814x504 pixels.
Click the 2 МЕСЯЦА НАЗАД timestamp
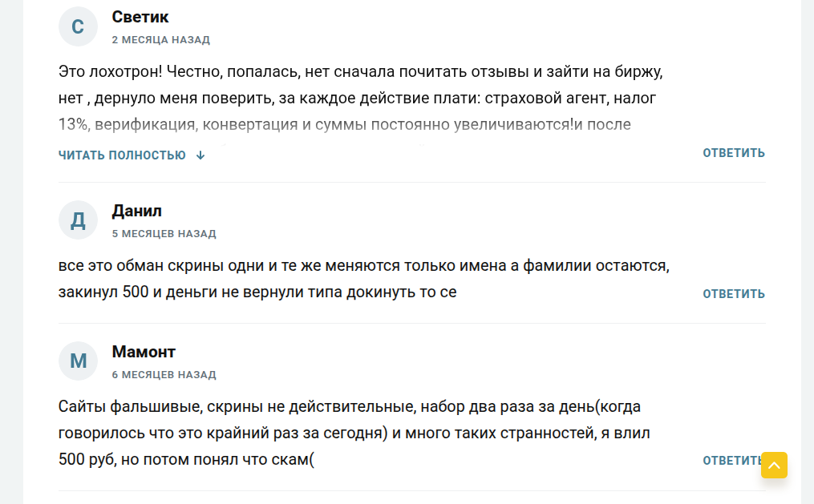tap(160, 38)
